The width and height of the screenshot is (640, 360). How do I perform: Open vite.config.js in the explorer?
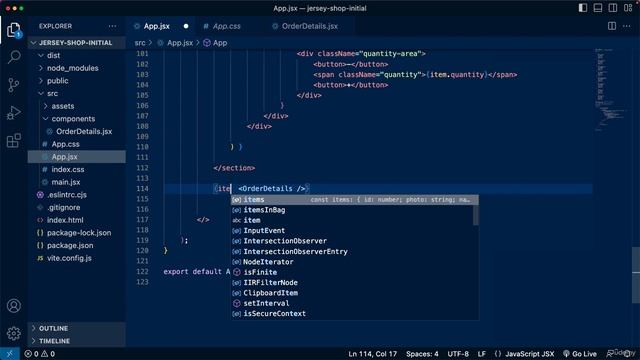(x=77, y=258)
